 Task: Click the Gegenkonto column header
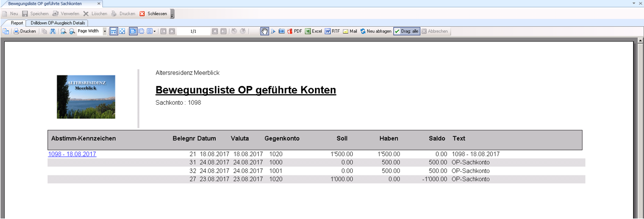point(282,138)
